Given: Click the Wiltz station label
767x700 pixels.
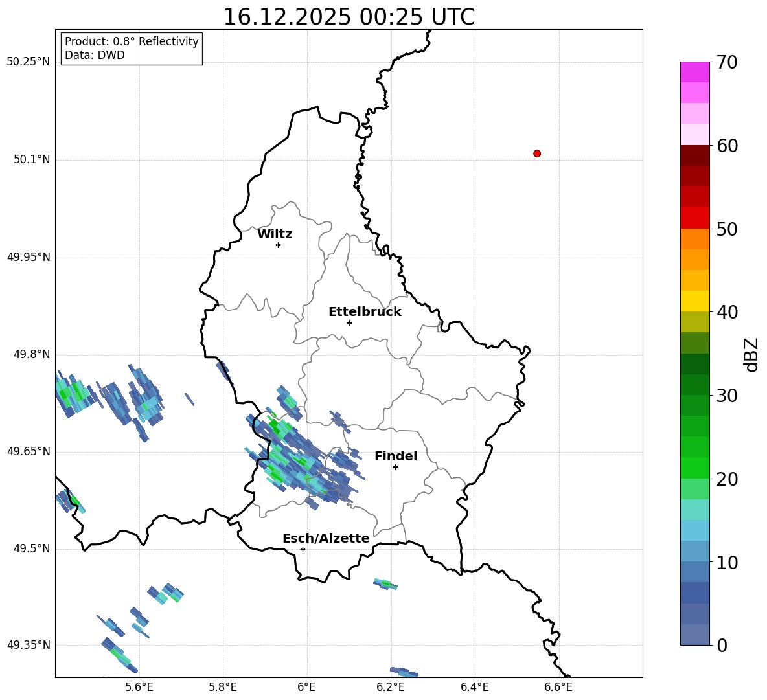Looking at the screenshot, I should (275, 234).
